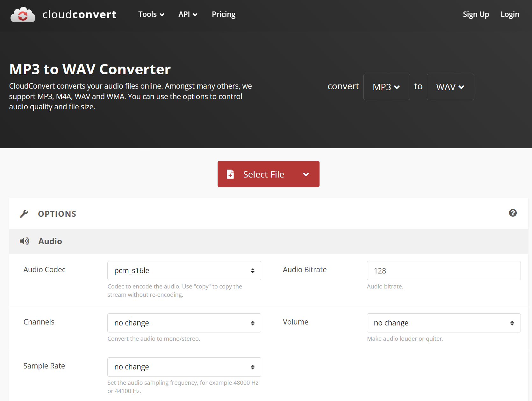This screenshot has width=532, height=401.
Task: Click the help question mark icon
Action: 513,213
